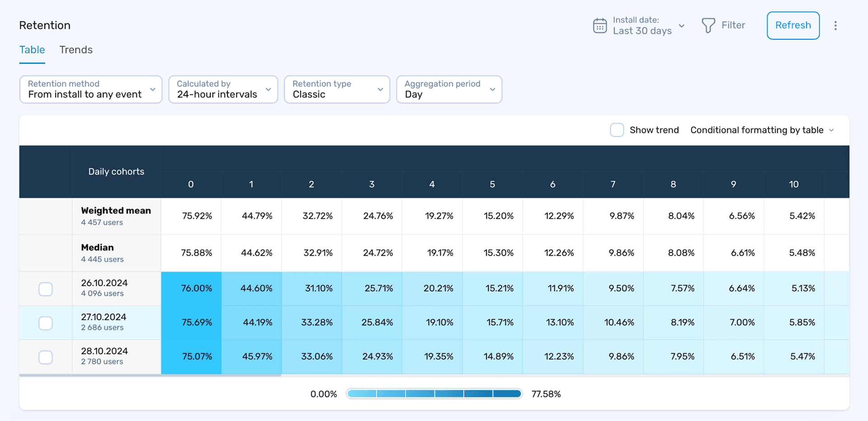The image size is (868, 421).
Task: Click the Filter funnel icon
Action: click(x=708, y=25)
